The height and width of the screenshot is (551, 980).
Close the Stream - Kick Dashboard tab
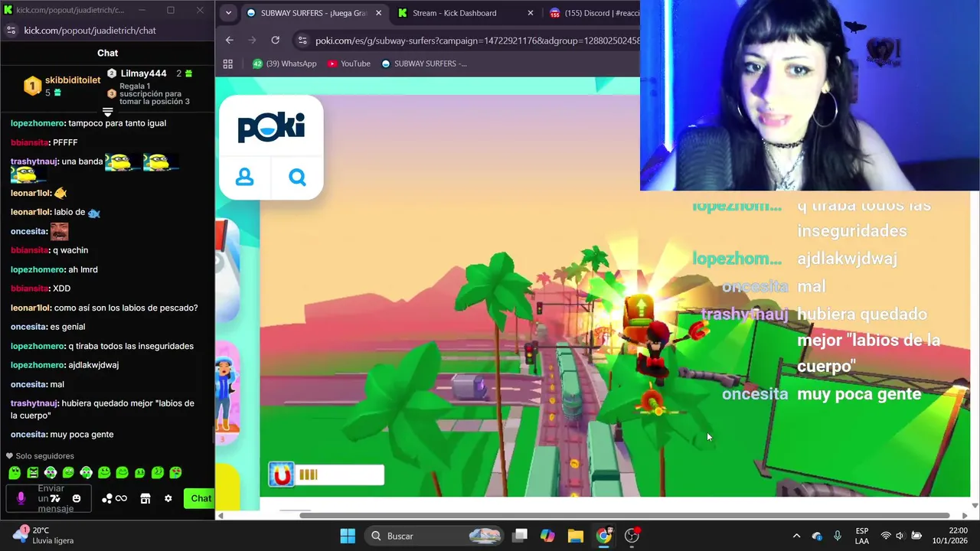tap(530, 13)
